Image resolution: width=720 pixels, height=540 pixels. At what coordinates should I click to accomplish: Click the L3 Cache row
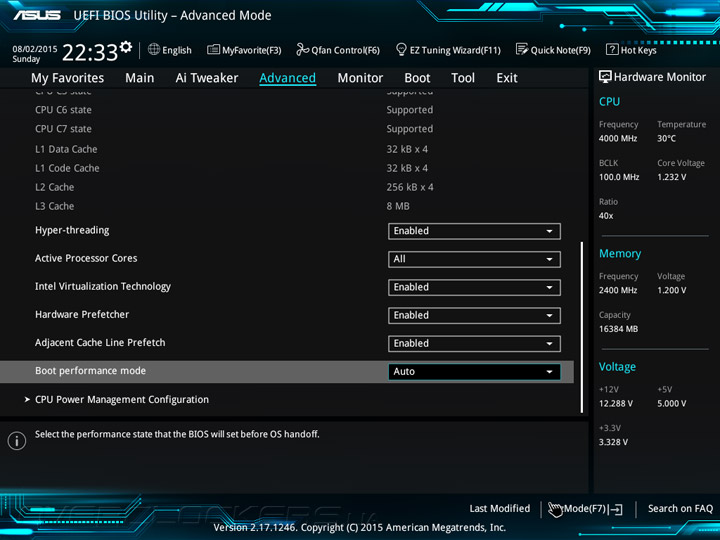[x=222, y=206]
